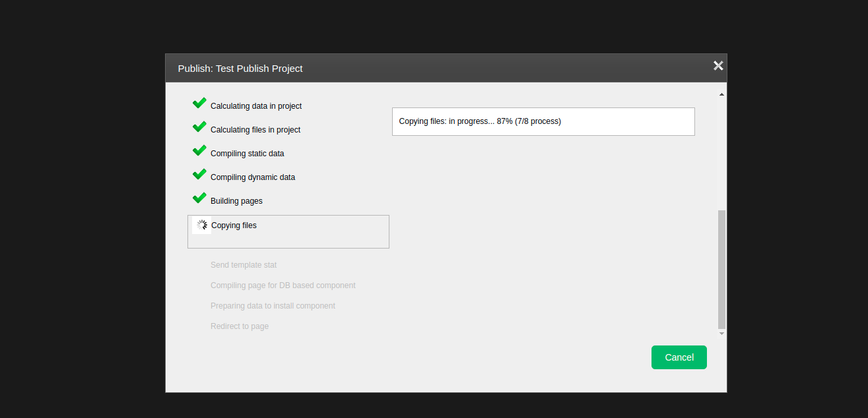The width and height of the screenshot is (868, 418).
Task: Click the checkmark beside Calculating files in project
Action: tap(199, 127)
